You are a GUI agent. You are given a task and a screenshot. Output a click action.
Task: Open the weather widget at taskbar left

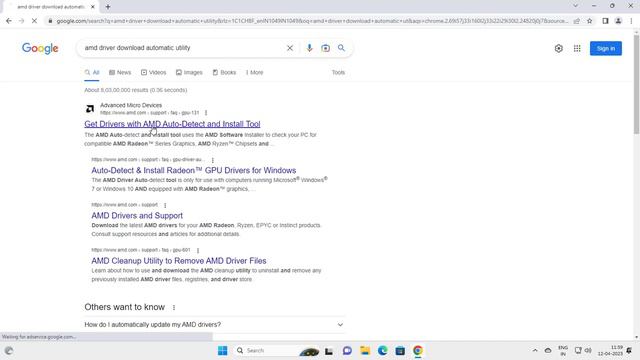point(9,351)
